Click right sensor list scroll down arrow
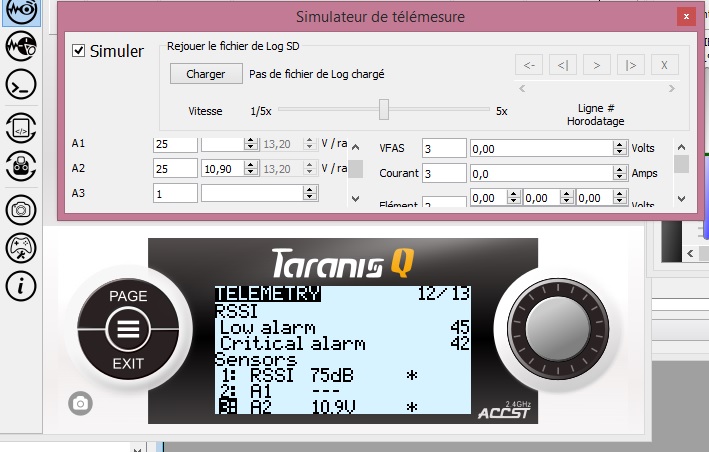 [681, 198]
